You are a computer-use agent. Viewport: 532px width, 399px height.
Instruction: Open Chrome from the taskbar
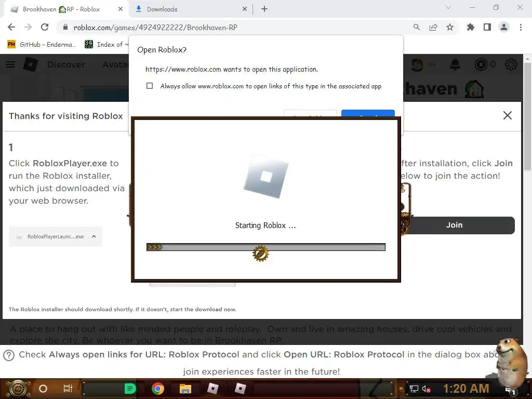(158, 389)
